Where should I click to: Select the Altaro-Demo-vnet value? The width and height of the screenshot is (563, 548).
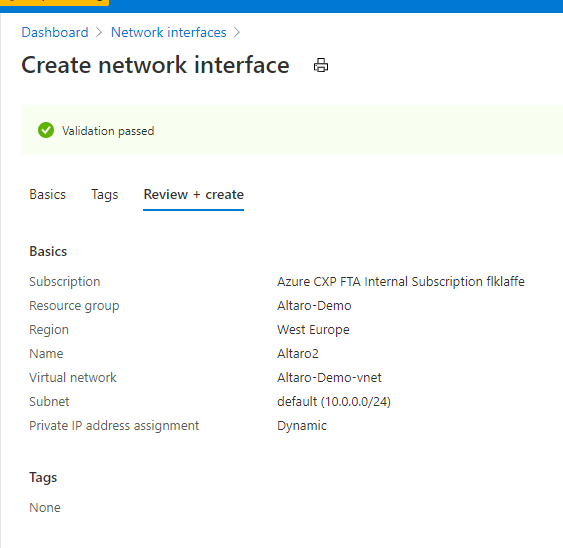[329, 378]
